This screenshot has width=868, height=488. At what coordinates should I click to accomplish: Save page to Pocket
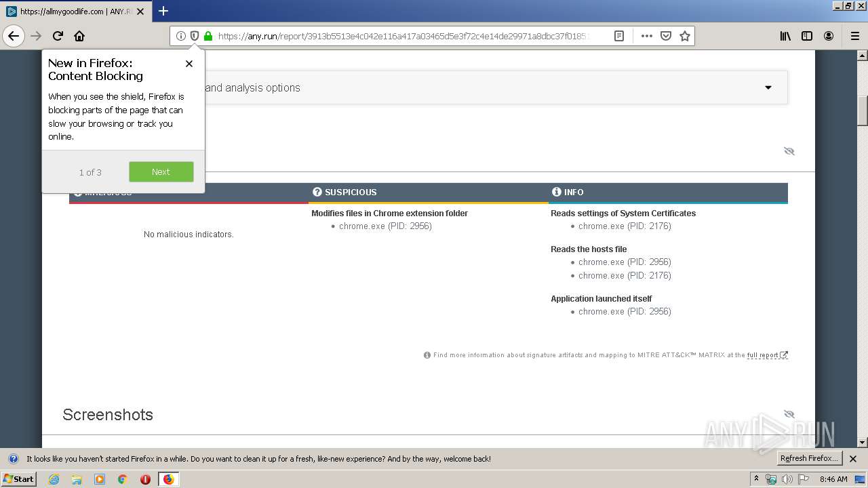666,36
